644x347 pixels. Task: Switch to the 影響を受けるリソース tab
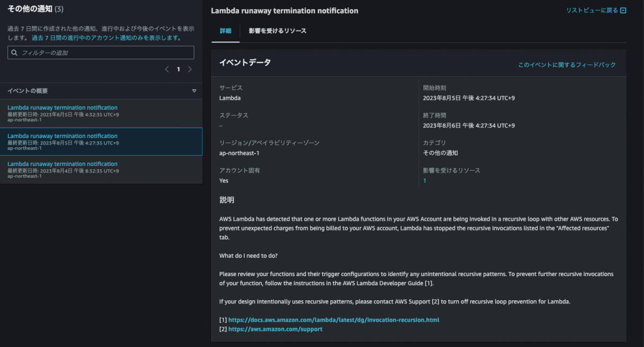pyautogui.click(x=277, y=31)
